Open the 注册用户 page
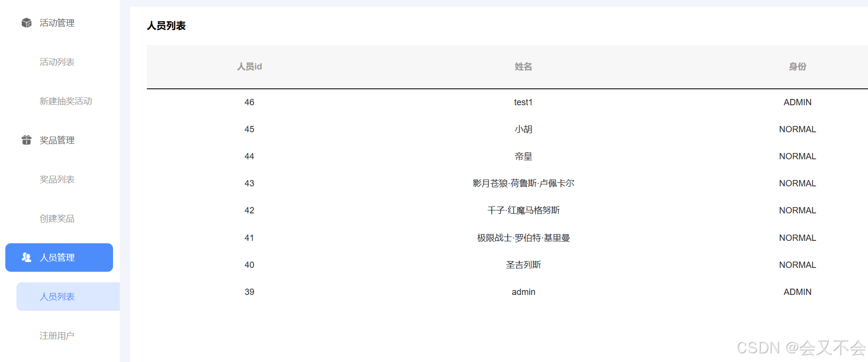The height and width of the screenshot is (362, 868). point(57,335)
